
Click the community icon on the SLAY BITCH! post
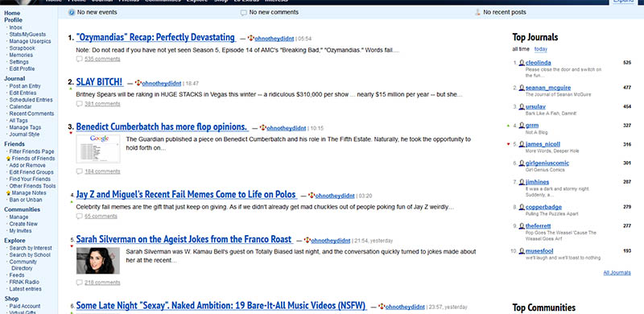138,83
